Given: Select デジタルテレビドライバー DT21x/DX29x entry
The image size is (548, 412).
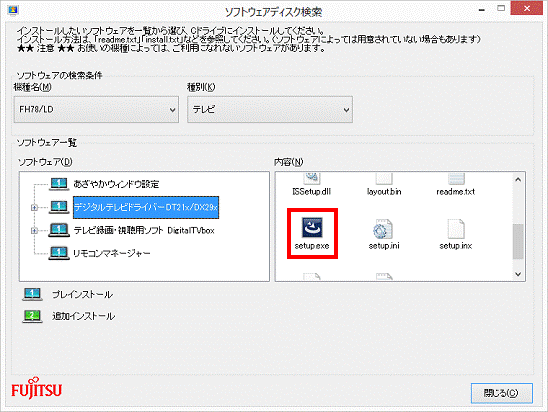Looking at the screenshot, I should pos(146,207).
